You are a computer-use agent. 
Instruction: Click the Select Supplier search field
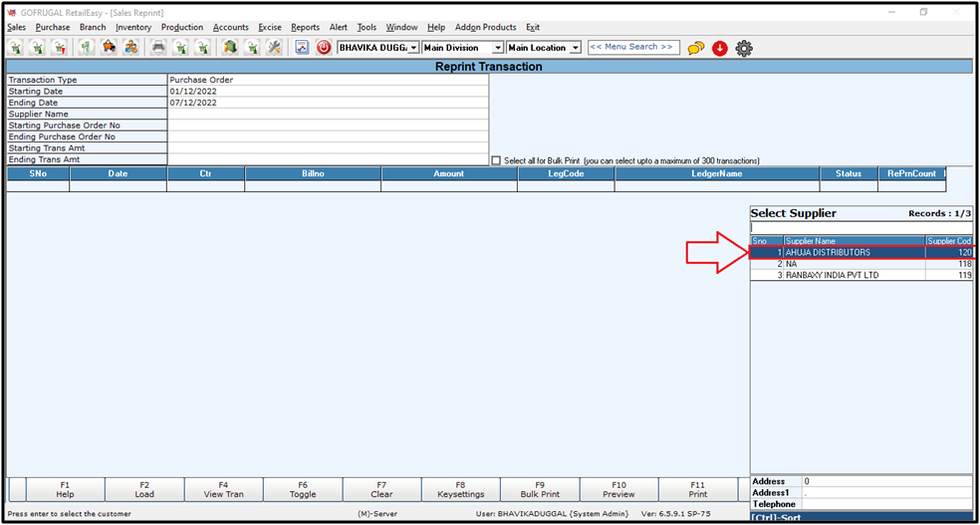pyautogui.click(x=860, y=228)
